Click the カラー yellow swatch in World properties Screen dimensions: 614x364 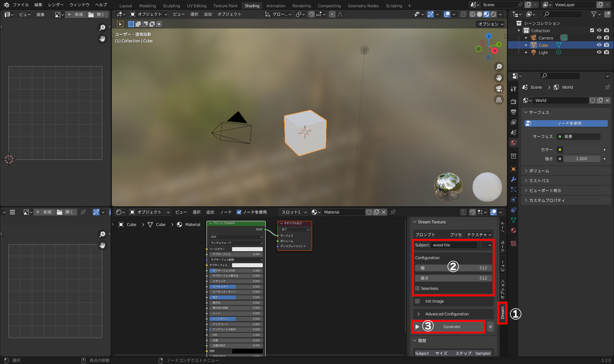pyautogui.click(x=560, y=149)
